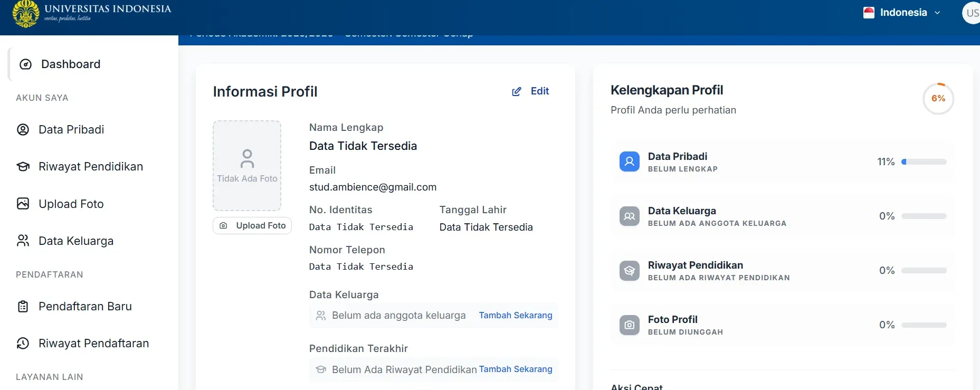Click the gray Data Keluarga card icon

click(629, 216)
